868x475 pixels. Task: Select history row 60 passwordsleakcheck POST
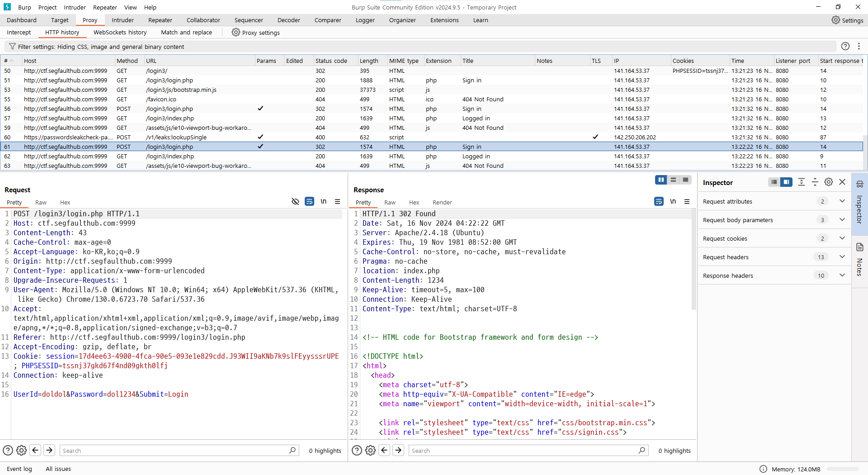click(x=432, y=137)
